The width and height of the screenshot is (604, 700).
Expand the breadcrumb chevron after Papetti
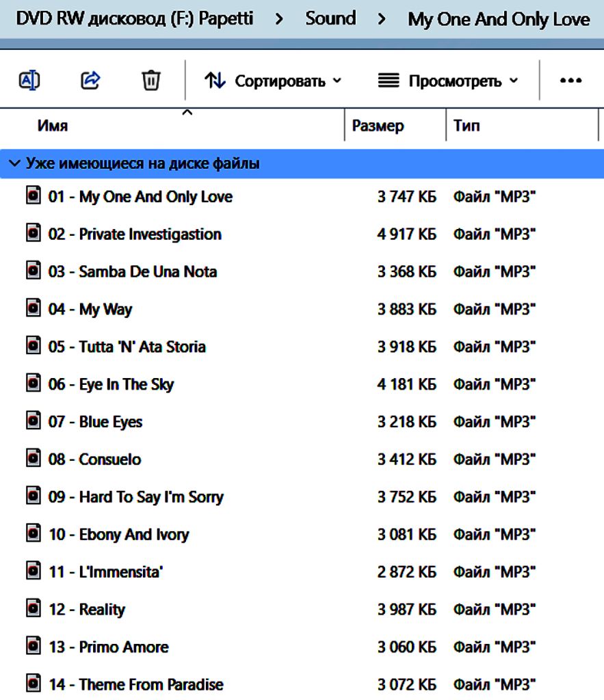(x=279, y=18)
